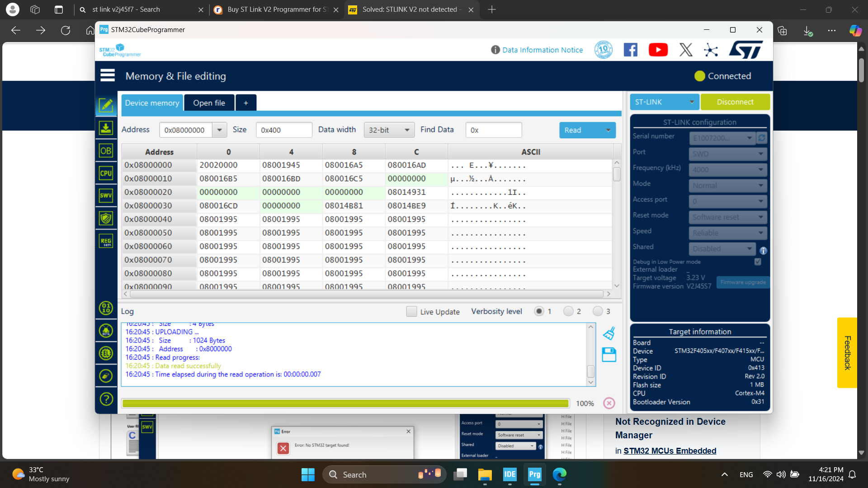Open the Read button dropdown arrow
Image resolution: width=868 pixels, height=488 pixels.
[x=608, y=130]
